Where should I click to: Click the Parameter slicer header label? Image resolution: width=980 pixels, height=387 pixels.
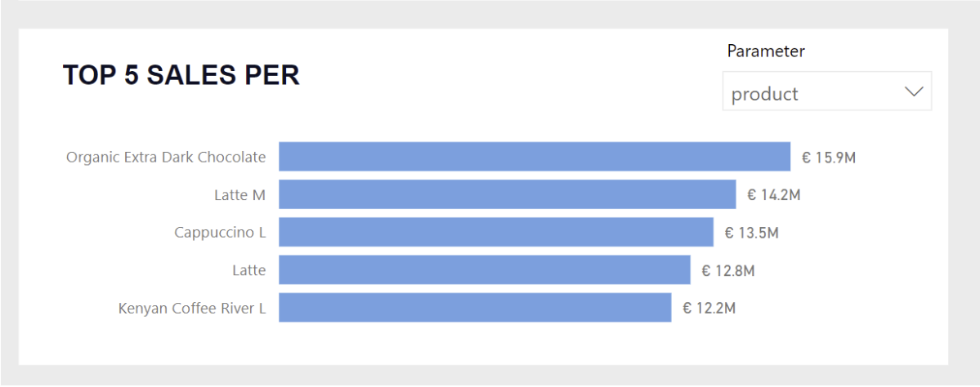[x=766, y=51]
